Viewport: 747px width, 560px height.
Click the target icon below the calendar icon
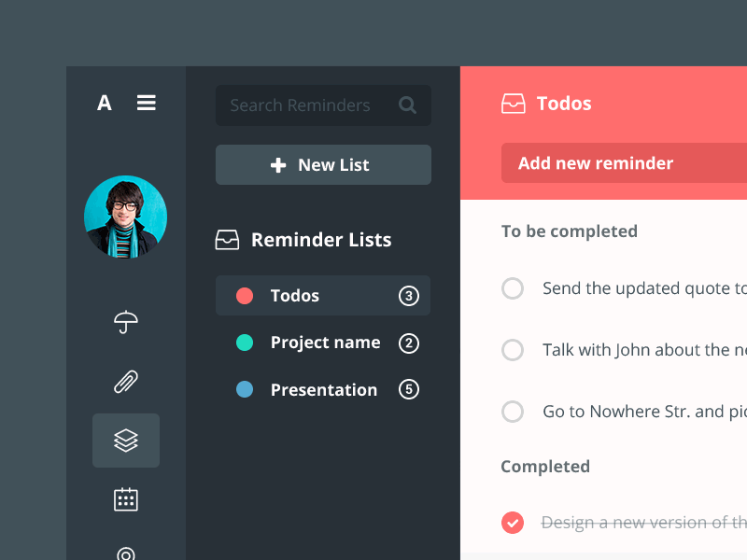tap(126, 553)
